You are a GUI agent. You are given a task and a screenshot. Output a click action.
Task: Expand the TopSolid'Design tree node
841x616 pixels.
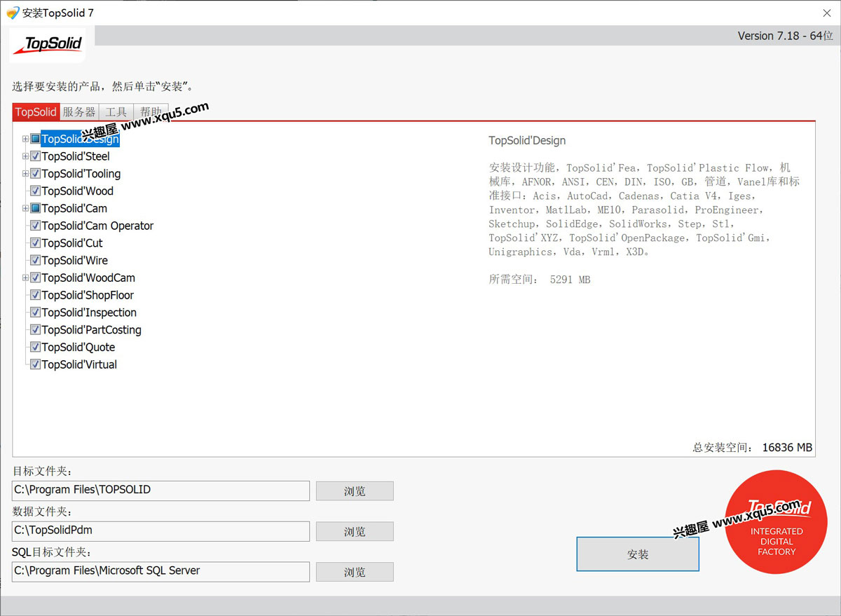(x=25, y=139)
